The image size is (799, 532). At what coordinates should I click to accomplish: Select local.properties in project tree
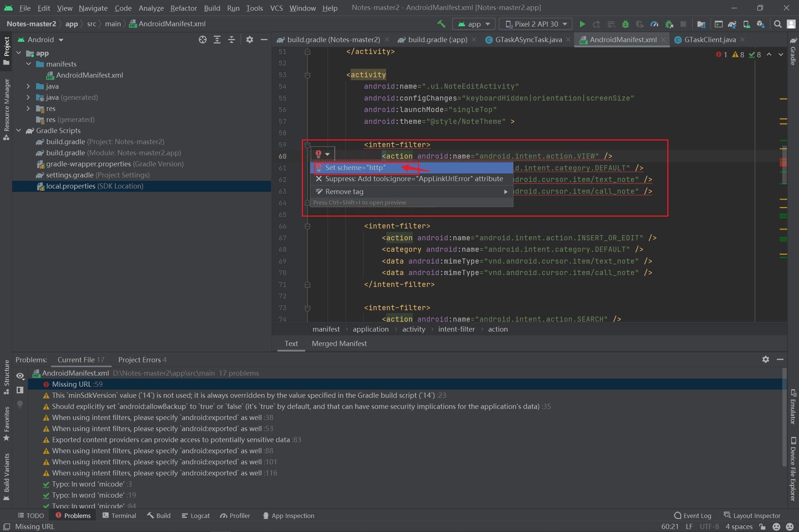(x=142, y=186)
